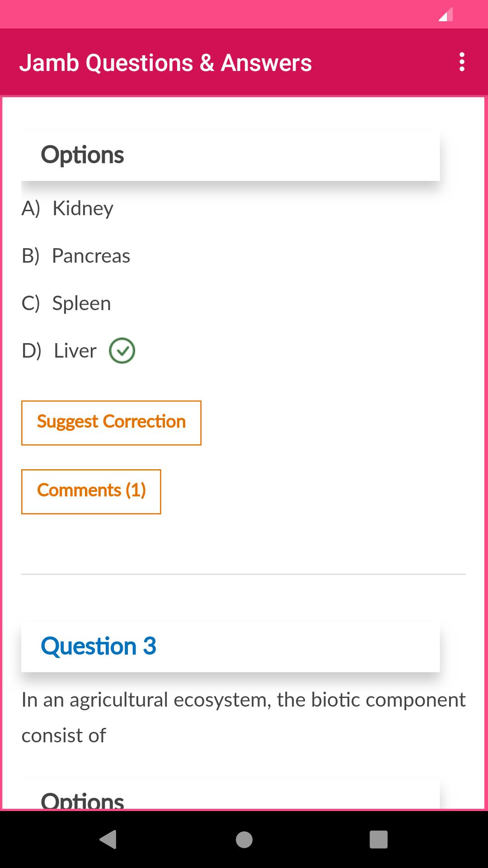Click the Question 3 card header
Screen dimensions: 488x868
(x=230, y=646)
